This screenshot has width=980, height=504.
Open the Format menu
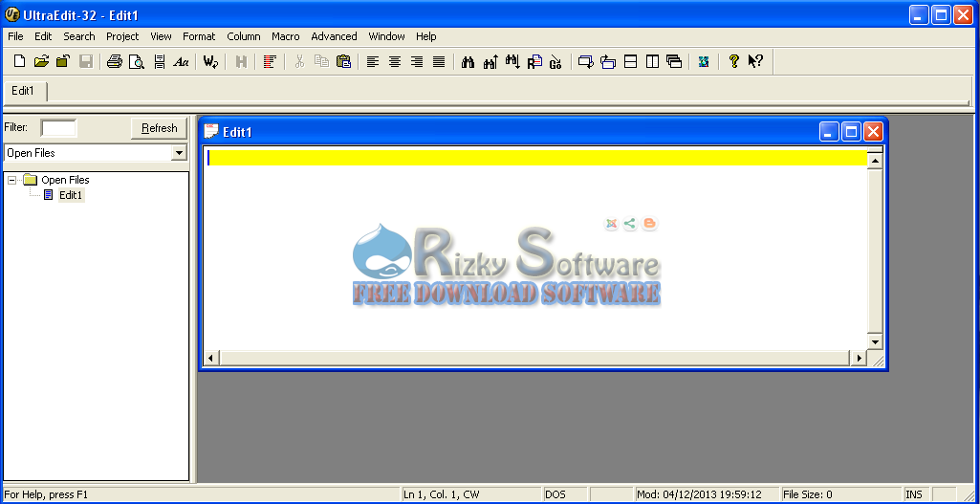[199, 36]
